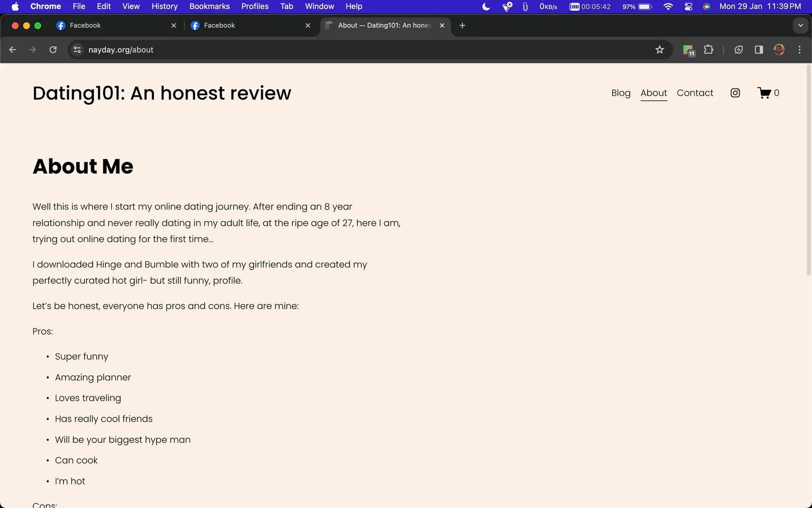This screenshot has height=508, width=812.
Task: Click the address bar URL nayday.org/about
Action: point(121,50)
